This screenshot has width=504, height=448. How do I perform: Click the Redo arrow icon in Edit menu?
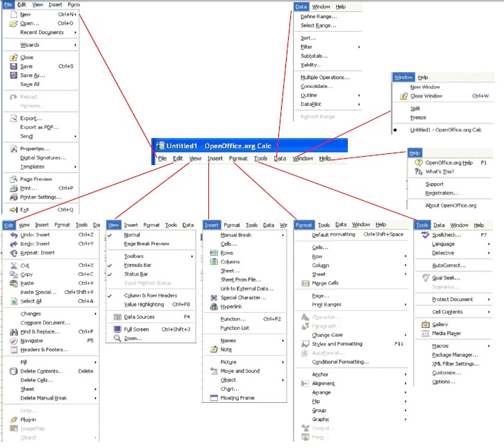(14, 244)
